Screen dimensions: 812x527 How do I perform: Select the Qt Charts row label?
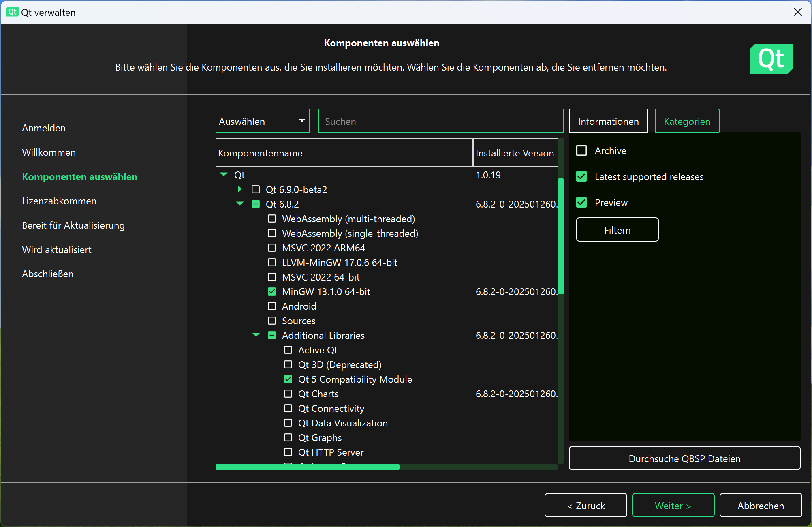pos(318,394)
